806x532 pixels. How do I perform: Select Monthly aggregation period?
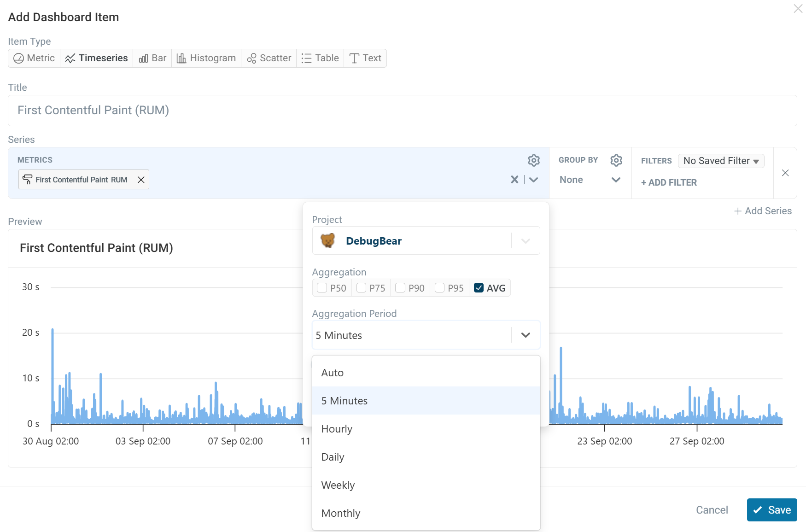tap(426, 513)
